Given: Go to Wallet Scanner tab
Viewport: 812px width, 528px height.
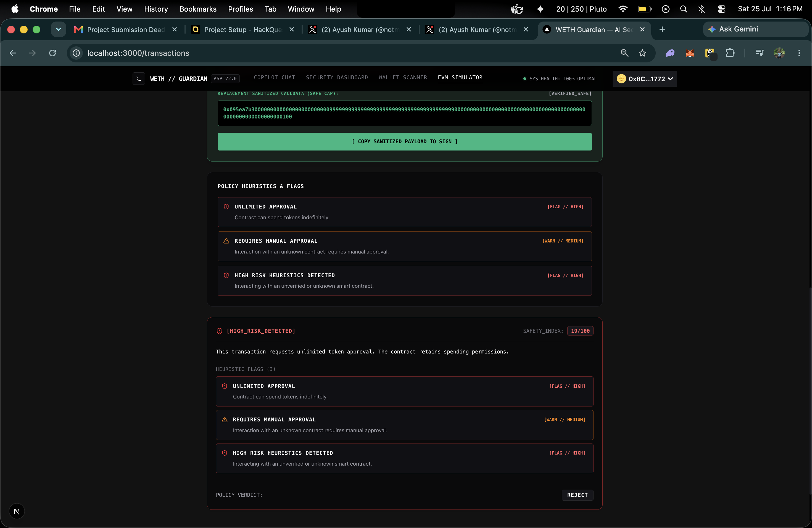Looking at the screenshot, I should coord(403,77).
